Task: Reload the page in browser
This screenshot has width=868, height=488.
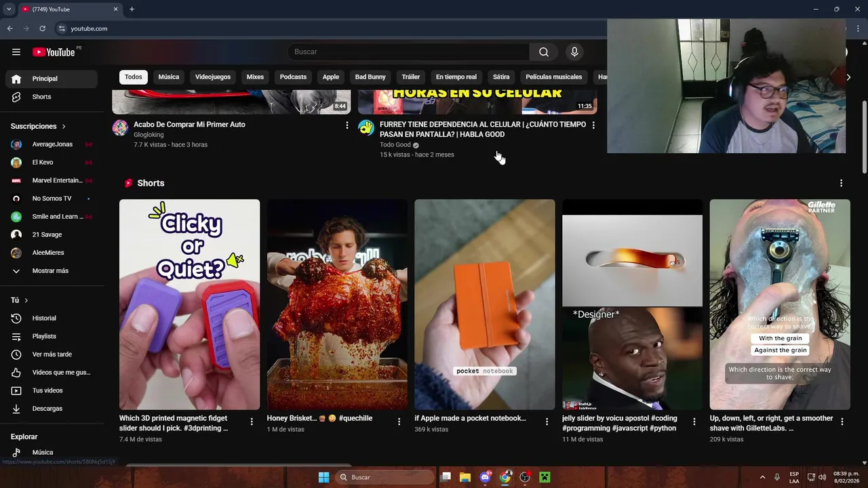Action: 42,28
